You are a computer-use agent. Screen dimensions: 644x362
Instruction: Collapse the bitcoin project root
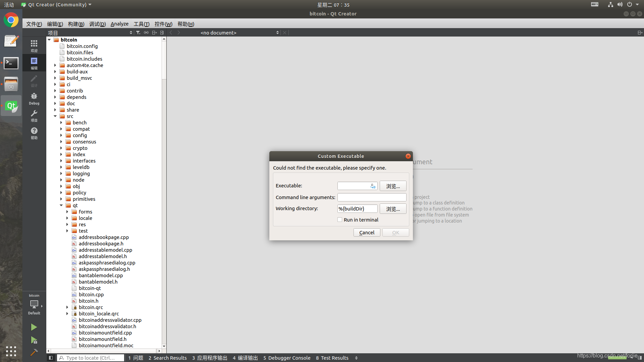[49, 40]
